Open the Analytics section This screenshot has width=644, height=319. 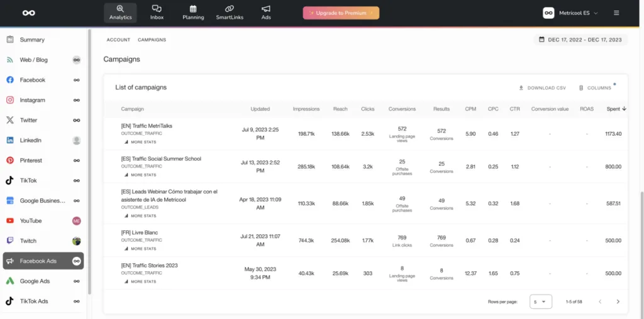[120, 13]
